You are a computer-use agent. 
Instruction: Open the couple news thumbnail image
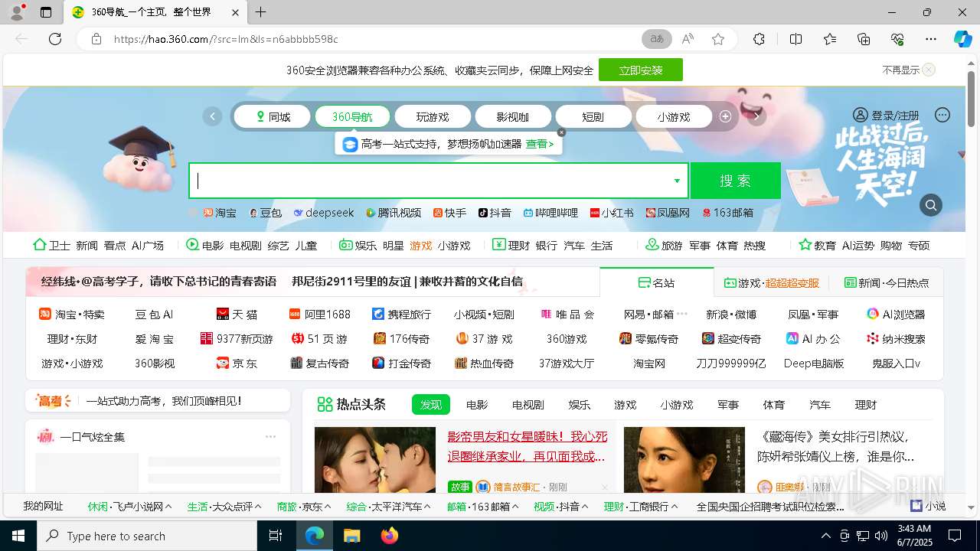(375, 460)
